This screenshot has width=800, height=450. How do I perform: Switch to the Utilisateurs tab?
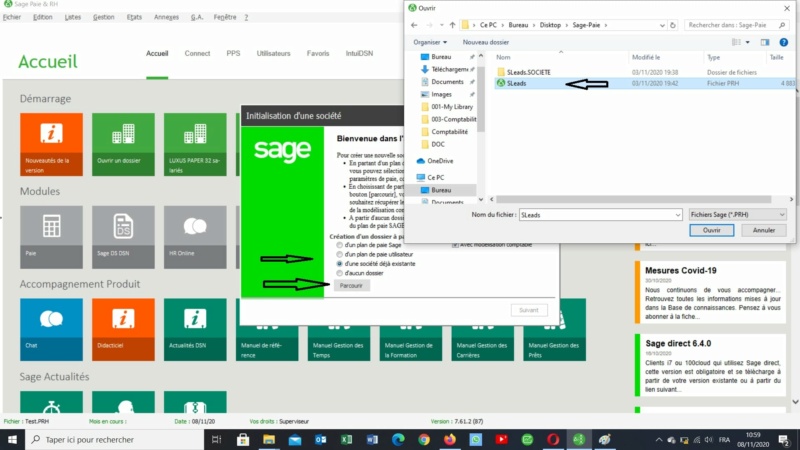273,53
